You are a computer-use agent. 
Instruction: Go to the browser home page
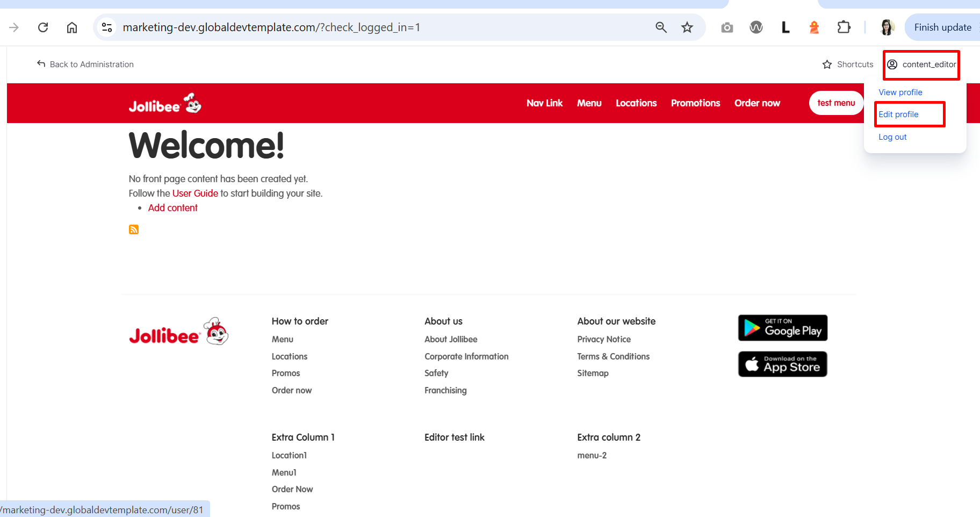[x=72, y=27]
